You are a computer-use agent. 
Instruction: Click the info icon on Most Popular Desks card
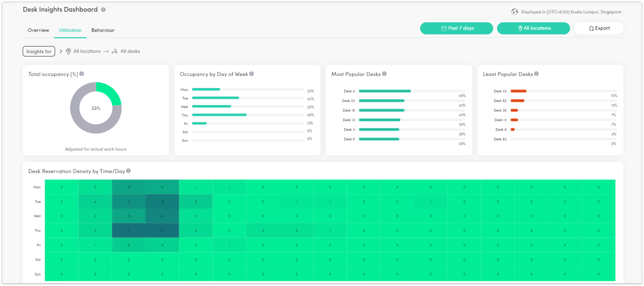click(x=385, y=74)
